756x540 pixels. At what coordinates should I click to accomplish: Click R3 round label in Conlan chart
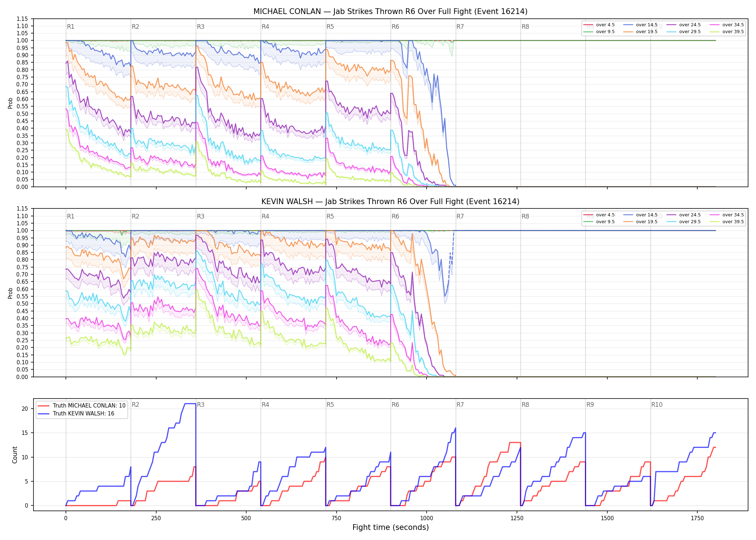[x=201, y=27]
